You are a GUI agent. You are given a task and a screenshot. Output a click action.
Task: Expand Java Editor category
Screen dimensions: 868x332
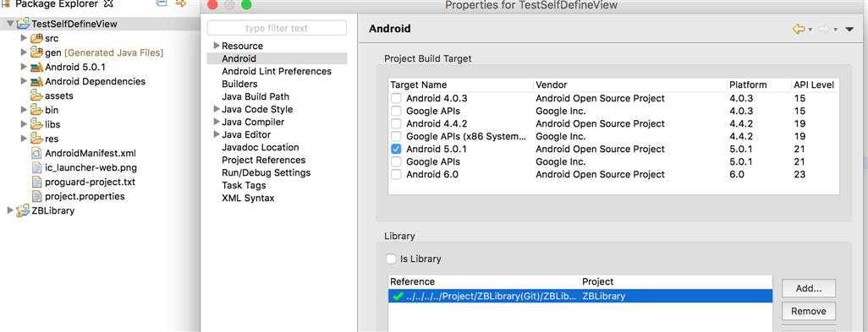(217, 134)
